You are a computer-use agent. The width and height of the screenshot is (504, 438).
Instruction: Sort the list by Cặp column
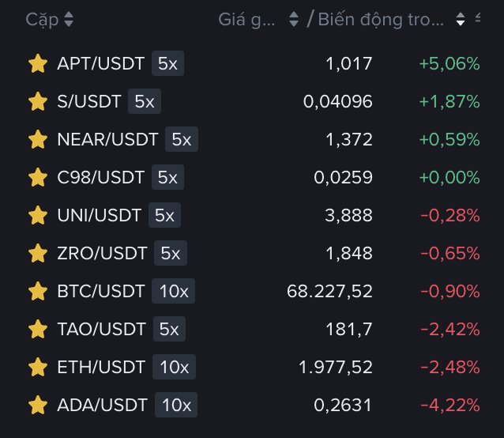(x=49, y=19)
